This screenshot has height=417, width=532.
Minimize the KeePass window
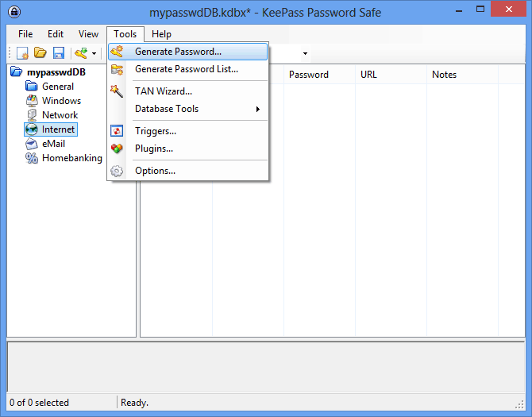point(459,10)
